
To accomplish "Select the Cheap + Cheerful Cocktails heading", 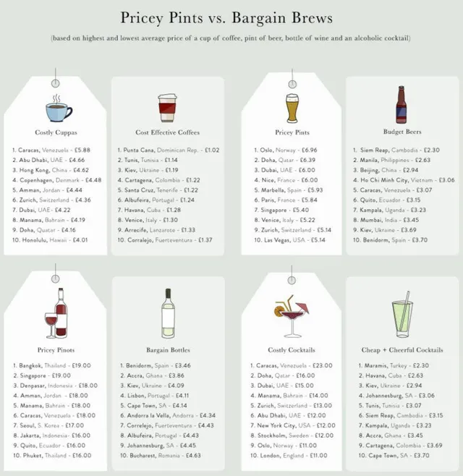I will pos(402,350).
